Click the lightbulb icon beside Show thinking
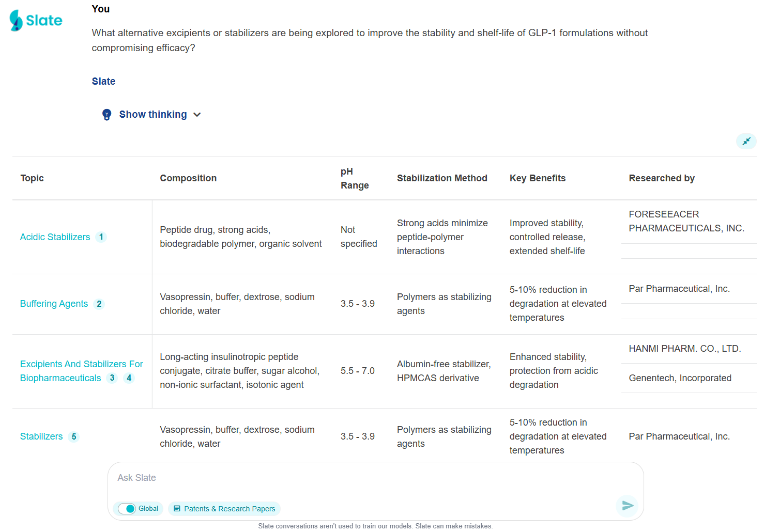764x532 pixels. [106, 114]
